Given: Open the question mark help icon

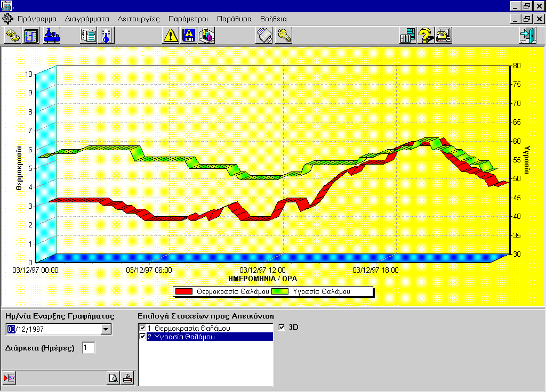Looking at the screenshot, I should pos(425,36).
